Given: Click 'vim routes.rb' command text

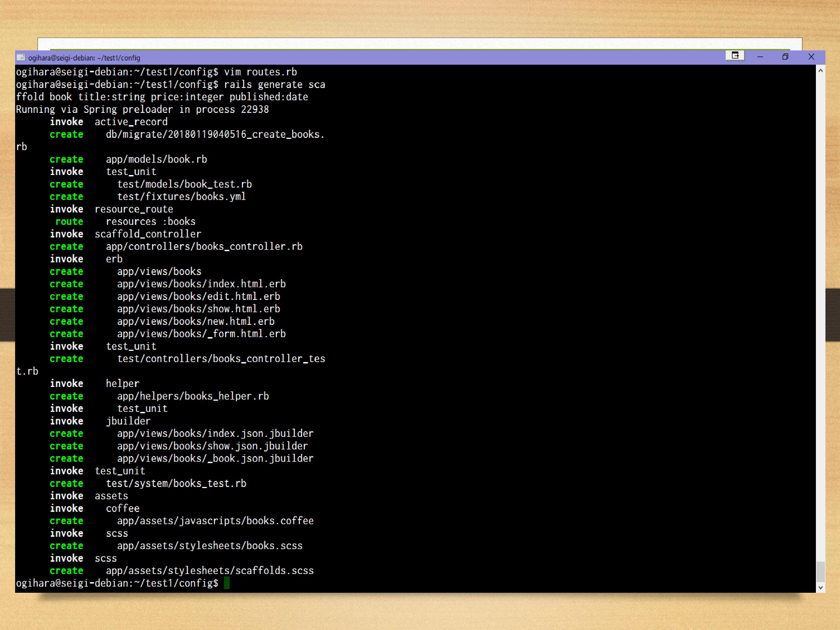Looking at the screenshot, I should (260, 72).
